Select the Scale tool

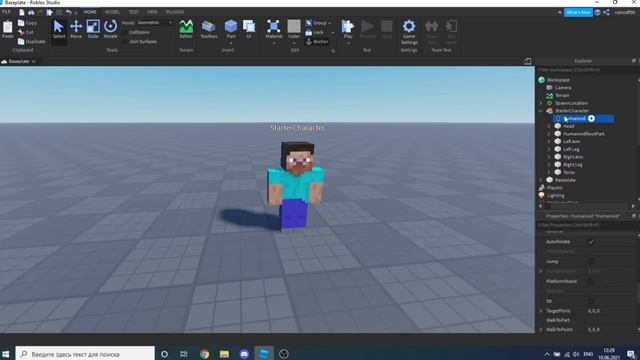(x=93, y=29)
